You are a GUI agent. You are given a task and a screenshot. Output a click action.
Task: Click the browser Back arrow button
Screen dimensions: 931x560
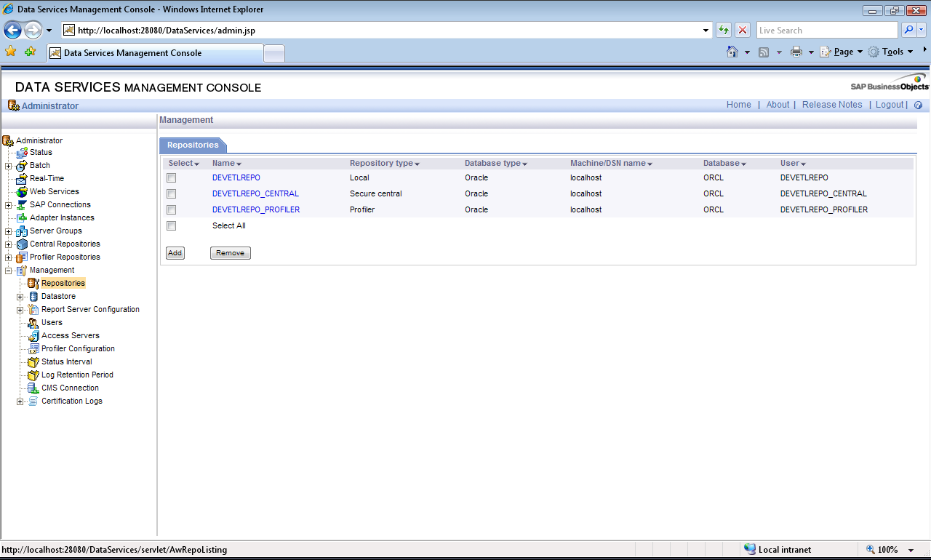click(x=12, y=30)
